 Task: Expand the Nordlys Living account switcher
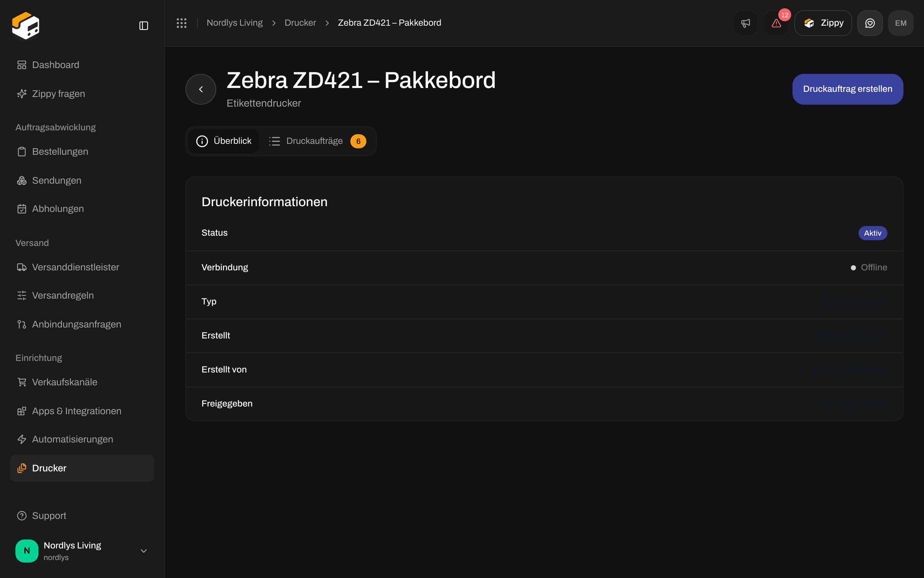click(x=82, y=551)
